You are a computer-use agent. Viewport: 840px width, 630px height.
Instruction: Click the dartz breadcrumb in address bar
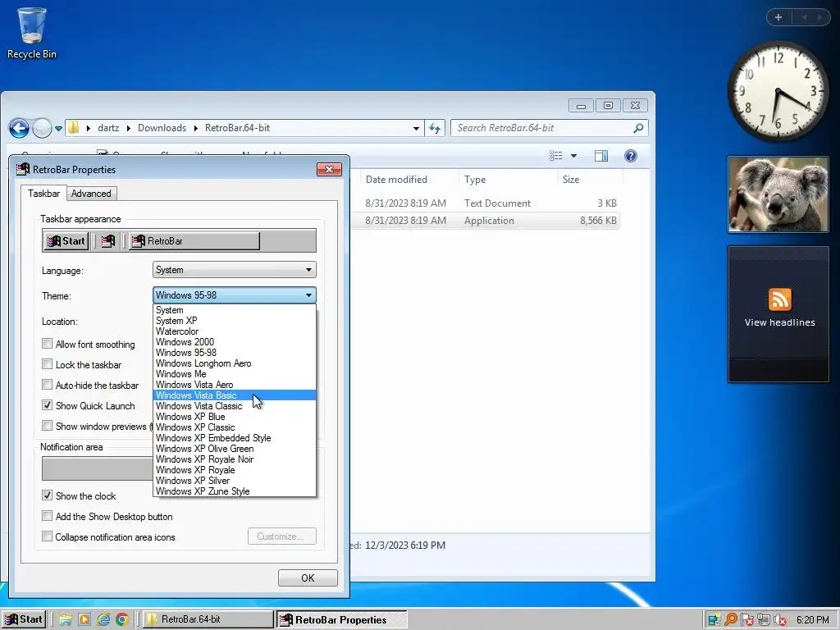pyautogui.click(x=108, y=128)
